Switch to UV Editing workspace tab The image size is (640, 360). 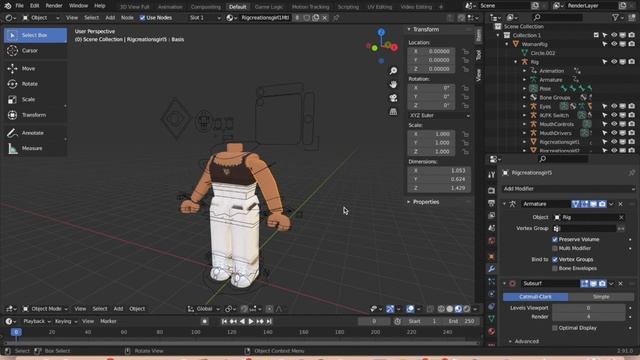coord(380,7)
